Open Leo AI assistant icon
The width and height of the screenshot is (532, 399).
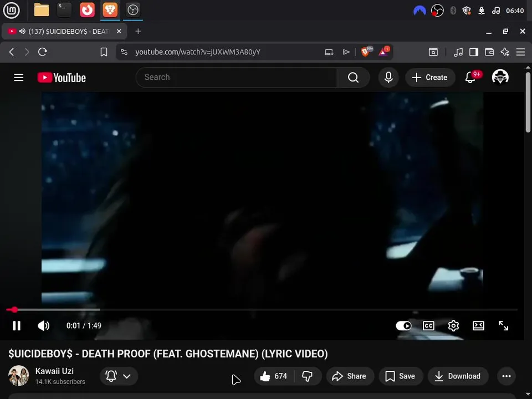tap(505, 52)
